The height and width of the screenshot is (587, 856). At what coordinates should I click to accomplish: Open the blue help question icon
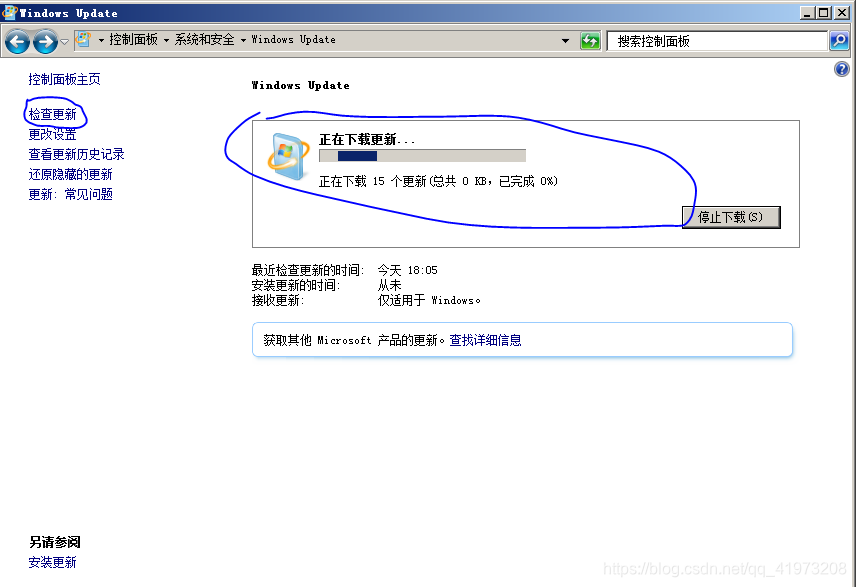[x=842, y=69]
